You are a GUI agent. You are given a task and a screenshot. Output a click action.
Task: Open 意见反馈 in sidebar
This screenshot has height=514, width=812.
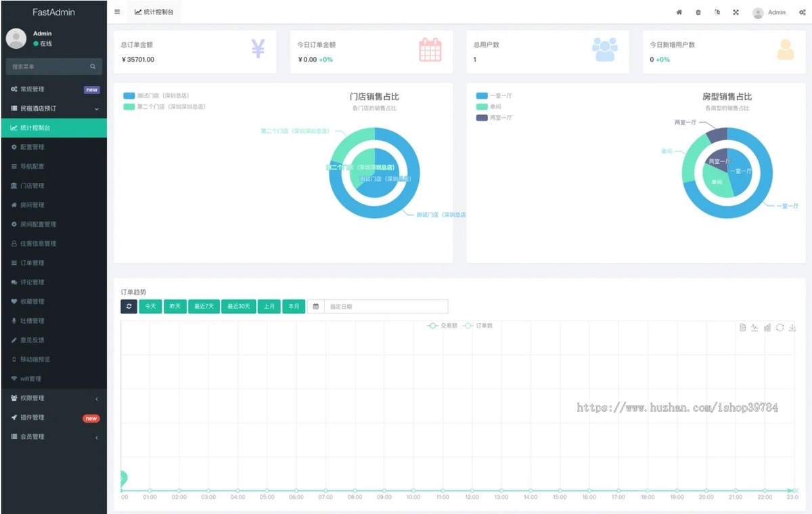(x=53, y=340)
